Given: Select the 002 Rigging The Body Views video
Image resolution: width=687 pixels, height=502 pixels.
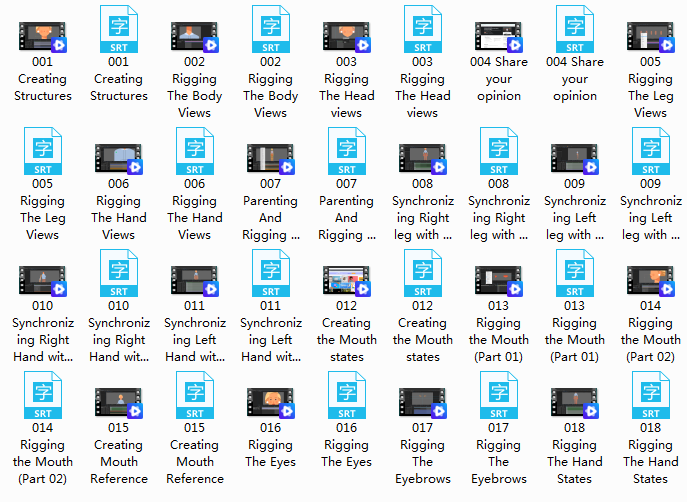Looking at the screenshot, I should 195,37.
